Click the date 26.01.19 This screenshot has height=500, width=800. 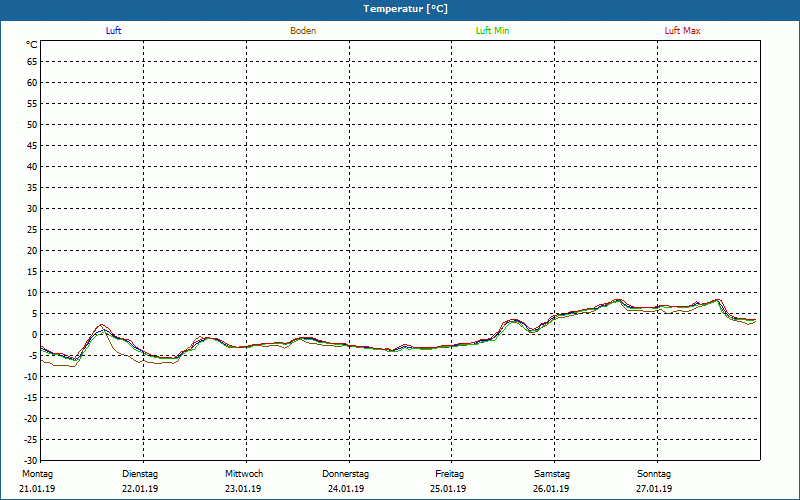pos(551,489)
